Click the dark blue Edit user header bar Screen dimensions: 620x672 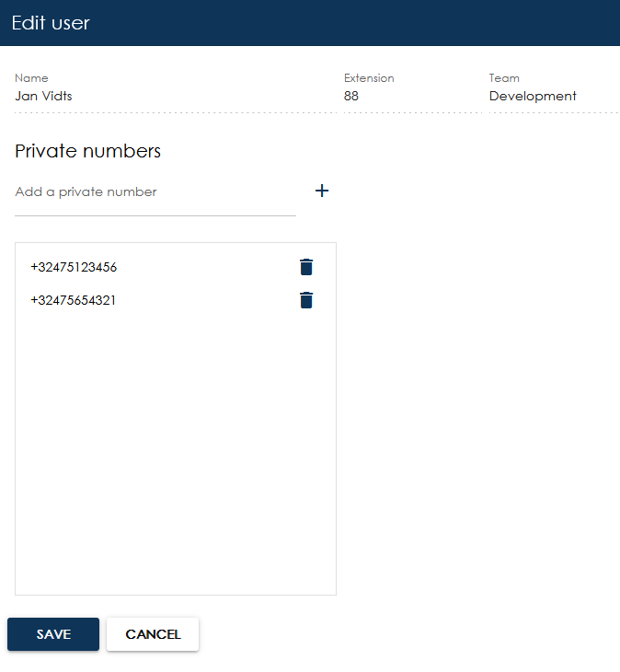pos(310,23)
